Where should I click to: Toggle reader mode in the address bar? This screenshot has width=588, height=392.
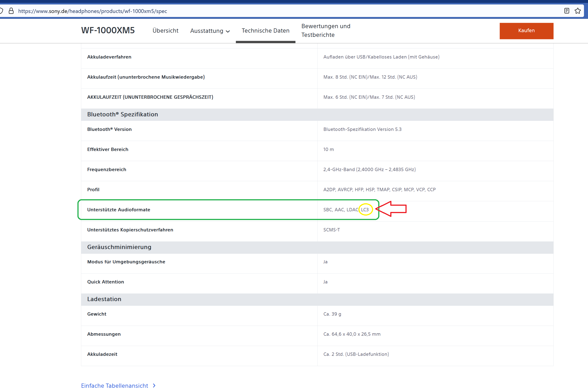pos(566,11)
